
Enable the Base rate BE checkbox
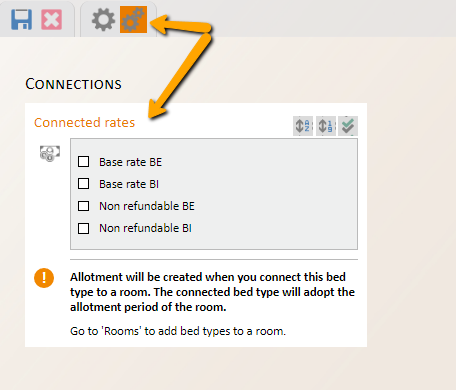[x=83, y=162]
